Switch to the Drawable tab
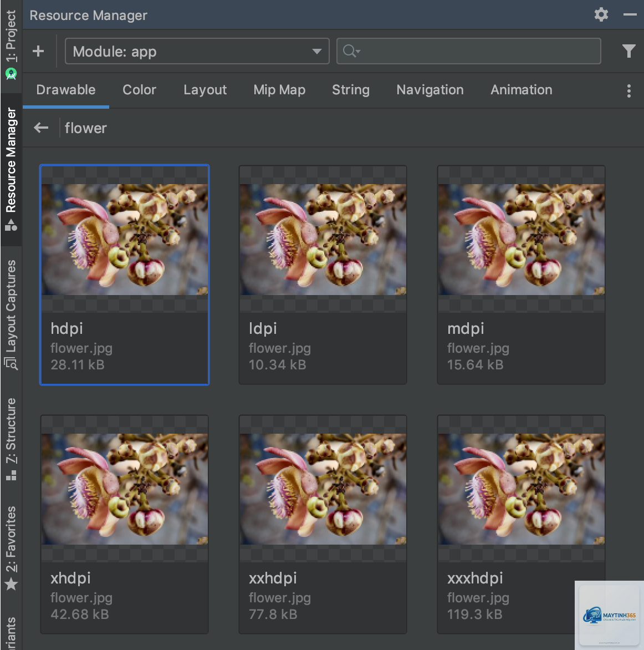 pyautogui.click(x=66, y=90)
